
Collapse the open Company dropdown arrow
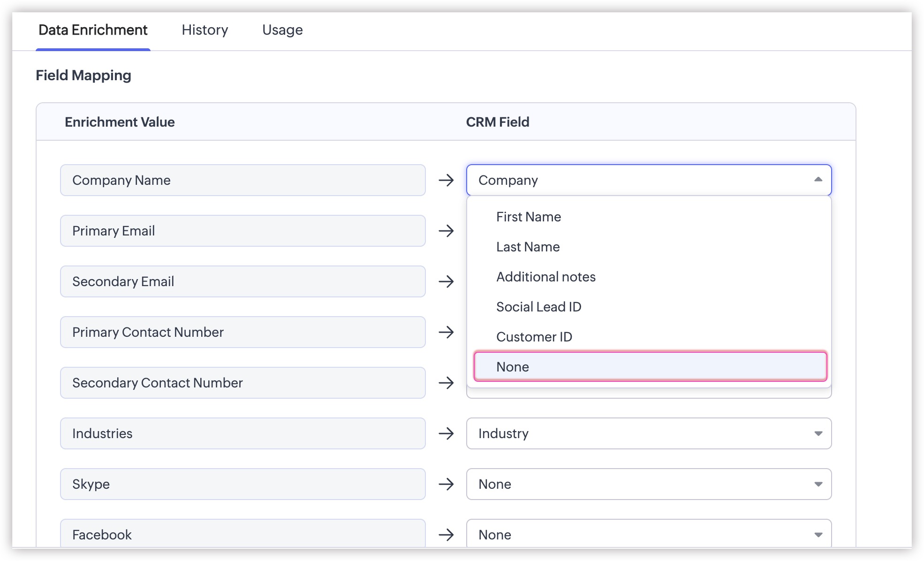point(818,180)
